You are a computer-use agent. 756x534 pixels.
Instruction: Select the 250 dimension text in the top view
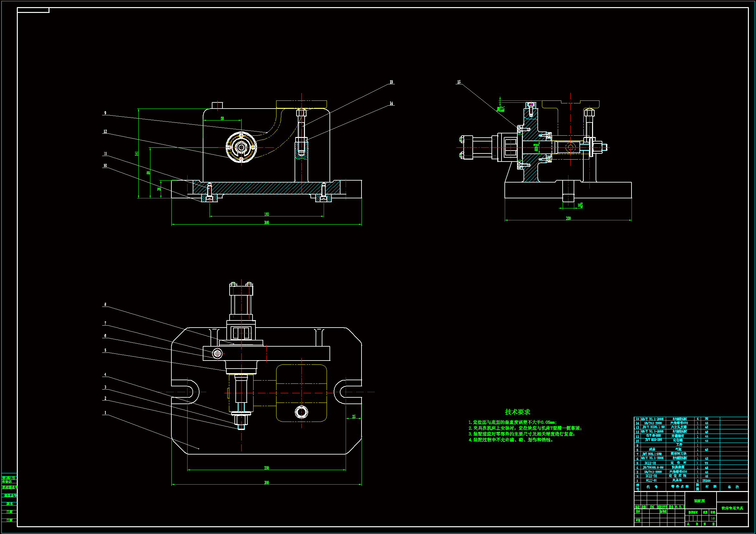[266, 467]
